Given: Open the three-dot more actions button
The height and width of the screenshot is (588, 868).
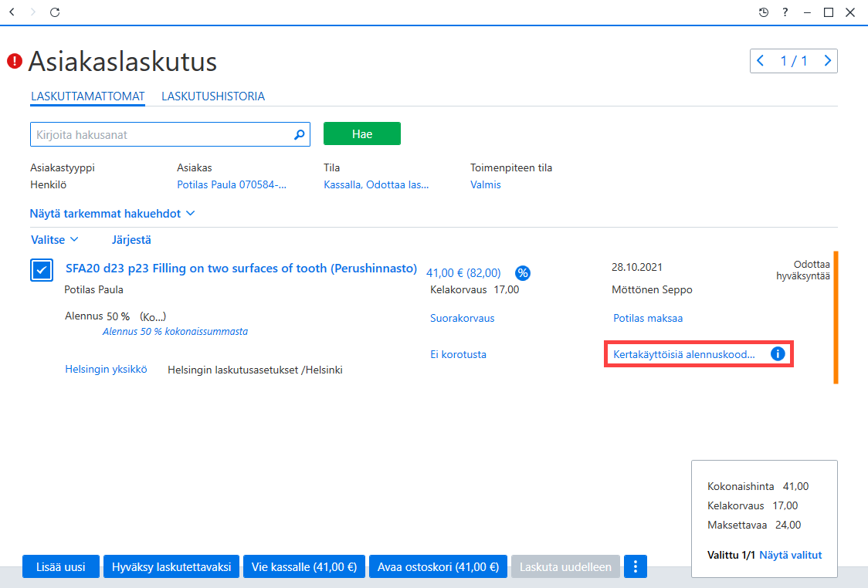Looking at the screenshot, I should coord(636,566).
